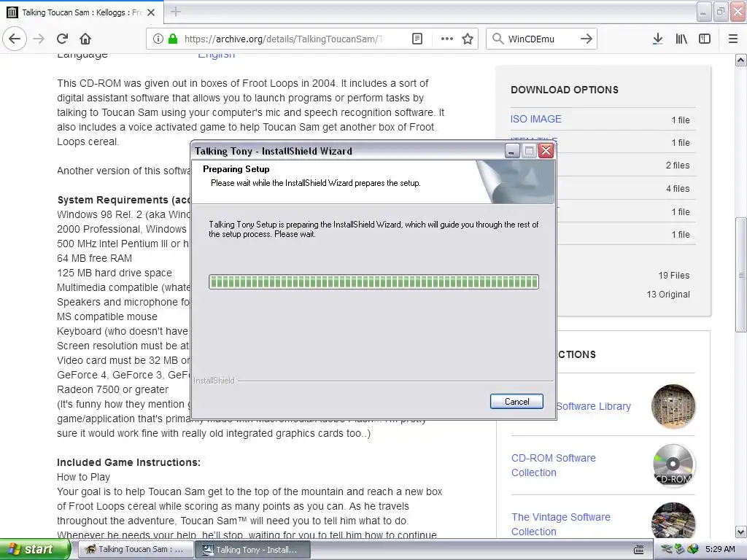Click the CD-ROM disc thumbnail

[673, 465]
